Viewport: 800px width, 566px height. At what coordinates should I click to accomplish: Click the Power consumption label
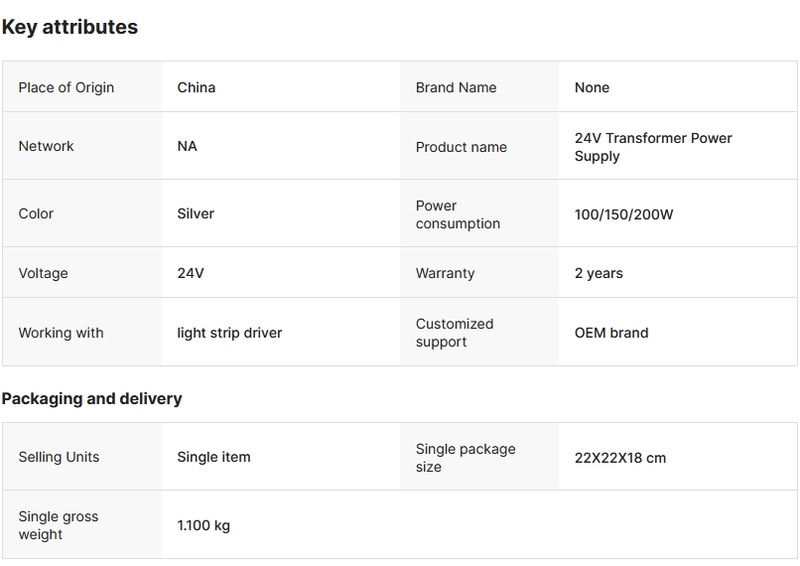tap(457, 214)
